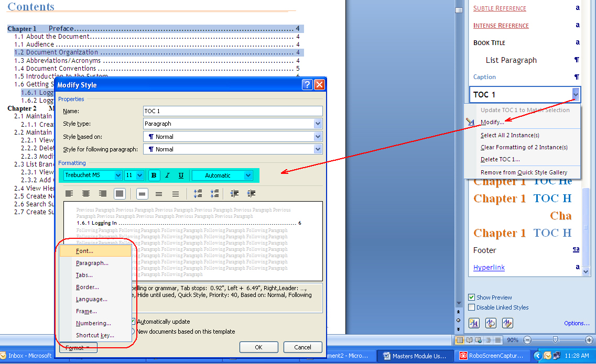The width and height of the screenshot is (596, 364).
Task: Open the Options... link in Styles pane
Action: 577,323
